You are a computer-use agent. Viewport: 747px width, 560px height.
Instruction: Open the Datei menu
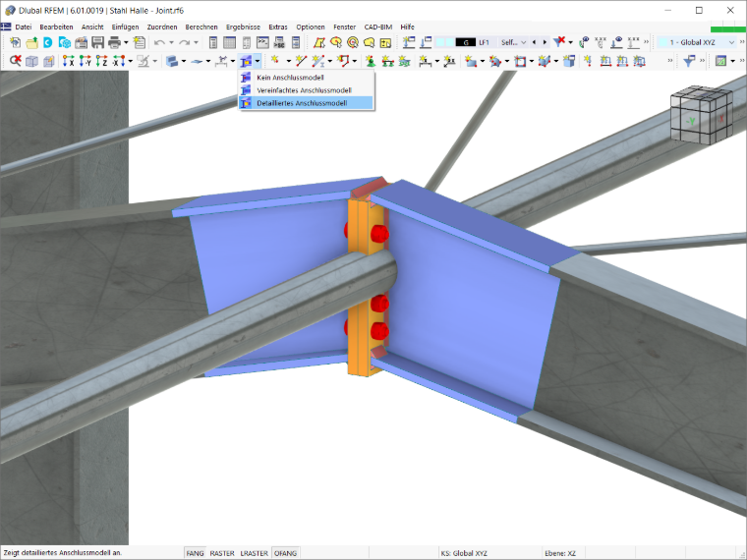(24, 28)
